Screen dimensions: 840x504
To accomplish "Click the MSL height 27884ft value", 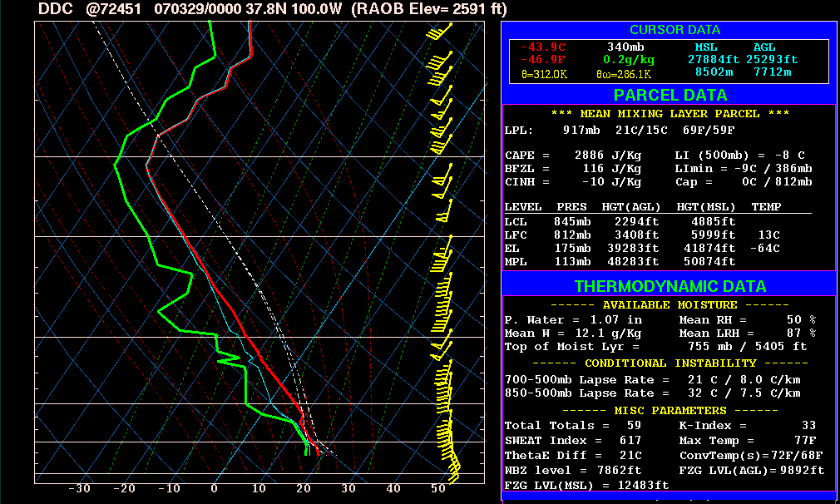I will click(713, 59).
